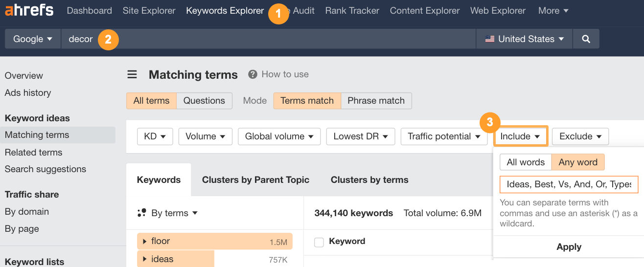The width and height of the screenshot is (644, 267).
Task: Select the All words option
Action: coord(526,162)
